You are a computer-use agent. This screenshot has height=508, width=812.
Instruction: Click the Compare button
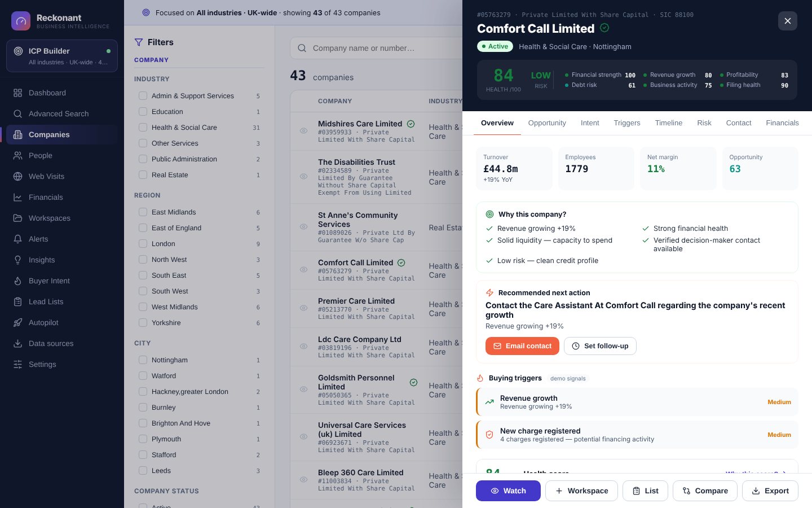705,491
